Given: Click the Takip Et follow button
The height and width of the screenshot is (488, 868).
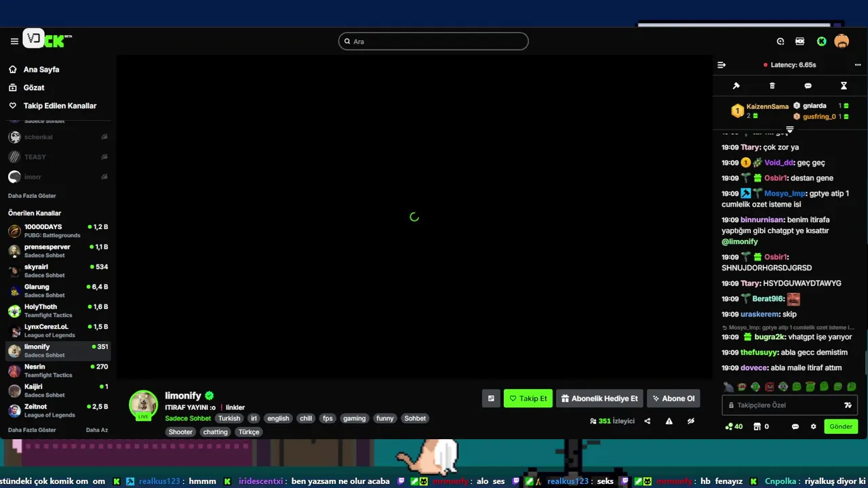Looking at the screenshot, I should click(528, 399).
